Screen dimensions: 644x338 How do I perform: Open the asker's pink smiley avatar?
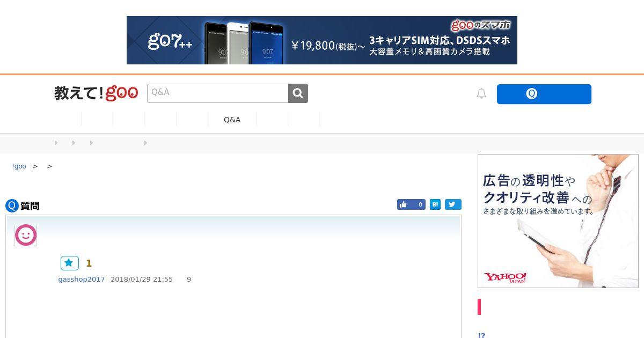(26, 235)
